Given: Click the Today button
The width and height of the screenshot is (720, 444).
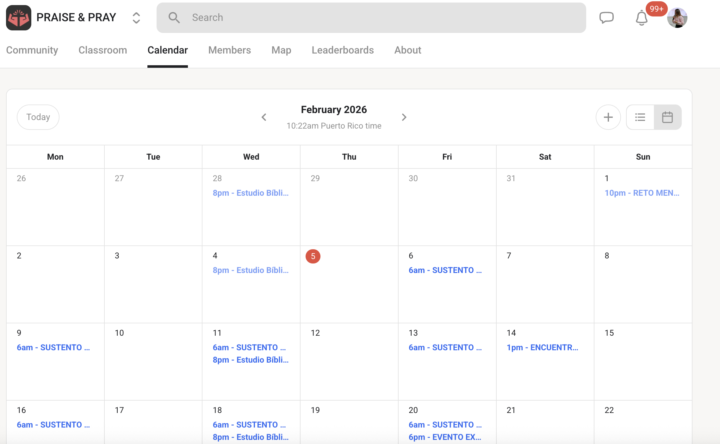Looking at the screenshot, I should pos(38,117).
